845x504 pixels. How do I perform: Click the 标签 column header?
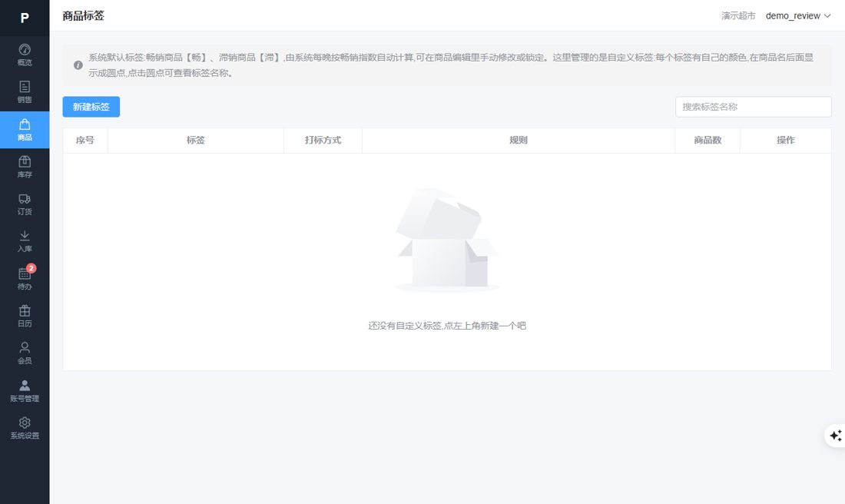pos(196,140)
